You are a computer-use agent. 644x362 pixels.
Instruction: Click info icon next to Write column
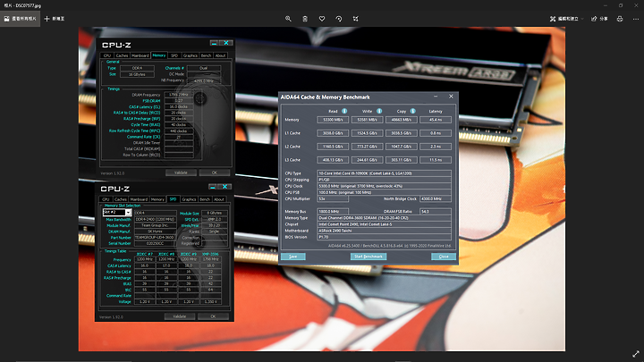pyautogui.click(x=379, y=111)
